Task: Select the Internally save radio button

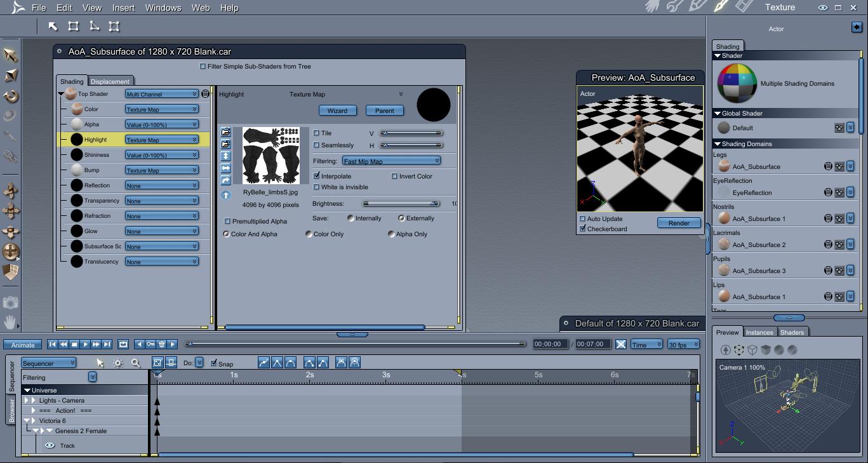Action: (x=351, y=218)
